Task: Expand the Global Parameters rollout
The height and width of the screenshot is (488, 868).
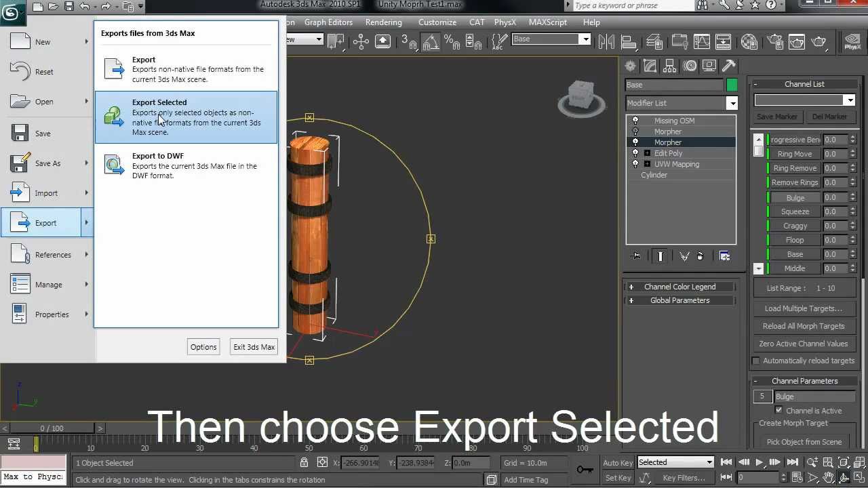Action: pyautogui.click(x=679, y=300)
